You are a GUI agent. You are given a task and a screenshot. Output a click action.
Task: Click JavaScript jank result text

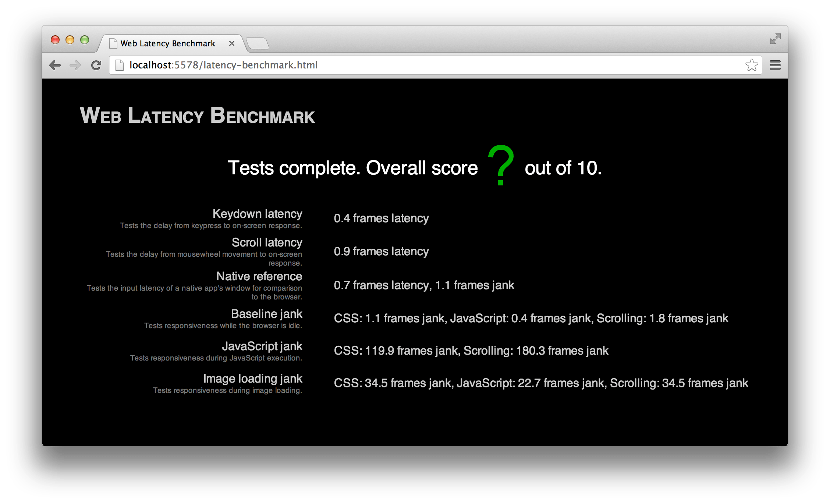pos(471,351)
